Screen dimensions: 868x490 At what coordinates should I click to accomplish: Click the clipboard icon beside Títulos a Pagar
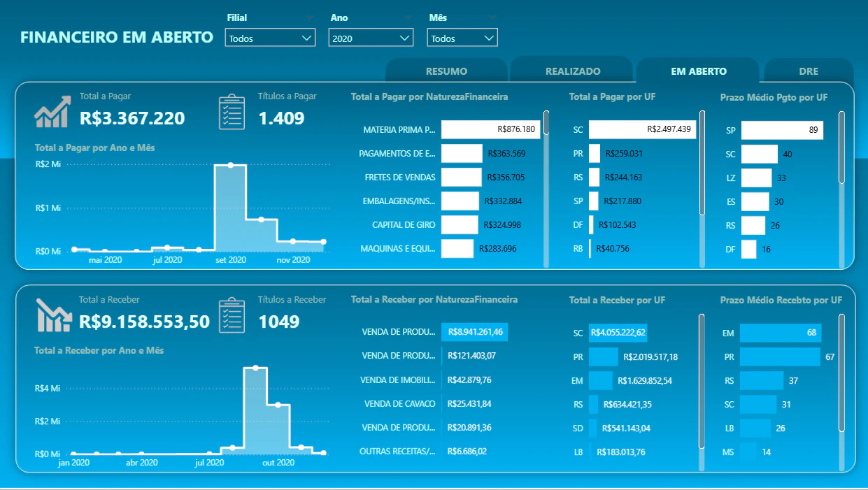pyautogui.click(x=232, y=112)
